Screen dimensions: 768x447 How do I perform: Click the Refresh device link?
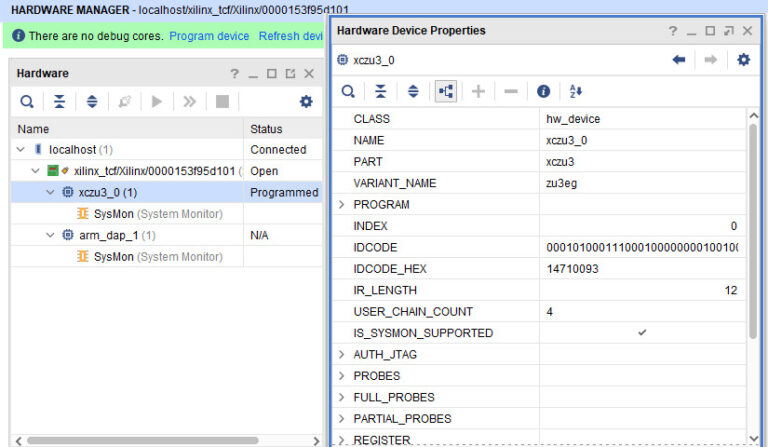pyautogui.click(x=290, y=36)
